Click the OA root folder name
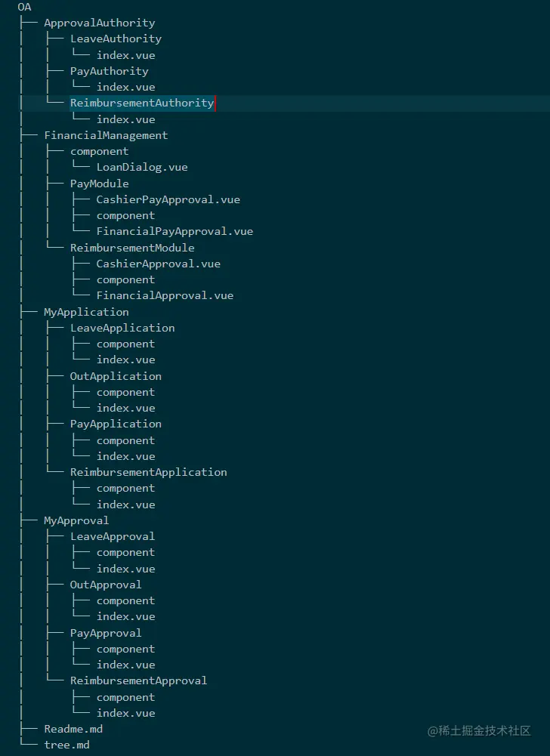550x756 pixels. (24, 7)
